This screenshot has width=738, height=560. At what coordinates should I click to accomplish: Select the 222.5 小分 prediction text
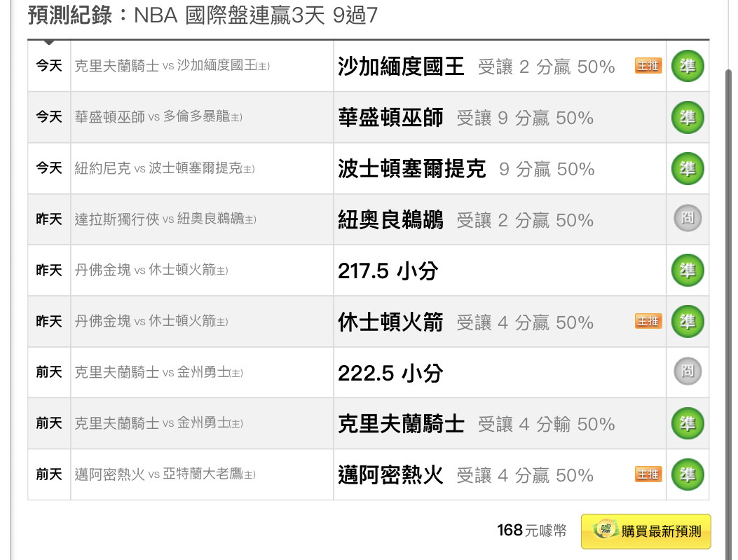point(390,373)
